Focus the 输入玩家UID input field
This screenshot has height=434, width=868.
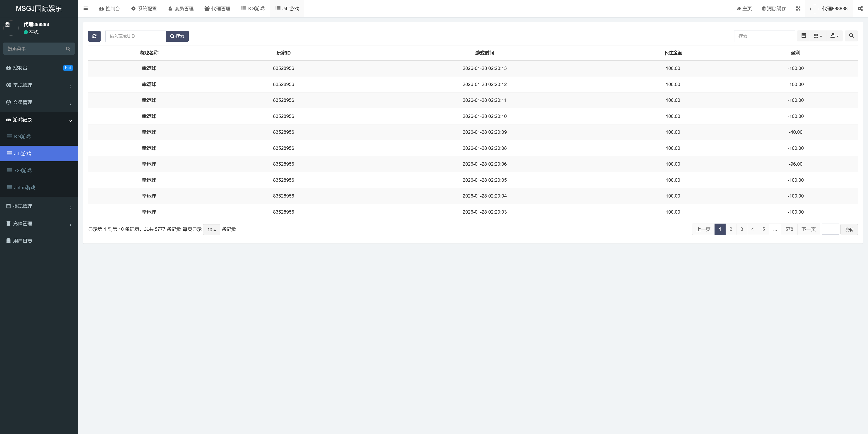coord(135,36)
